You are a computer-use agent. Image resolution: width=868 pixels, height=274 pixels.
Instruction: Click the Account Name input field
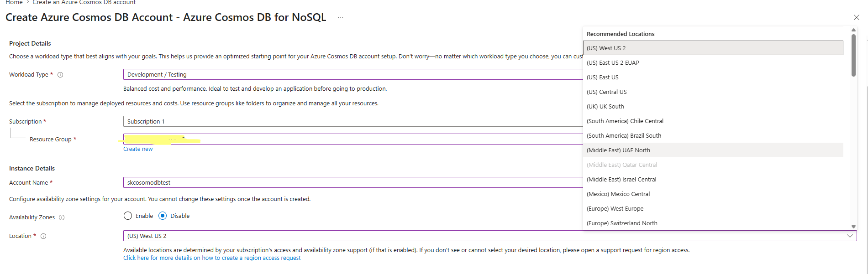(353, 182)
